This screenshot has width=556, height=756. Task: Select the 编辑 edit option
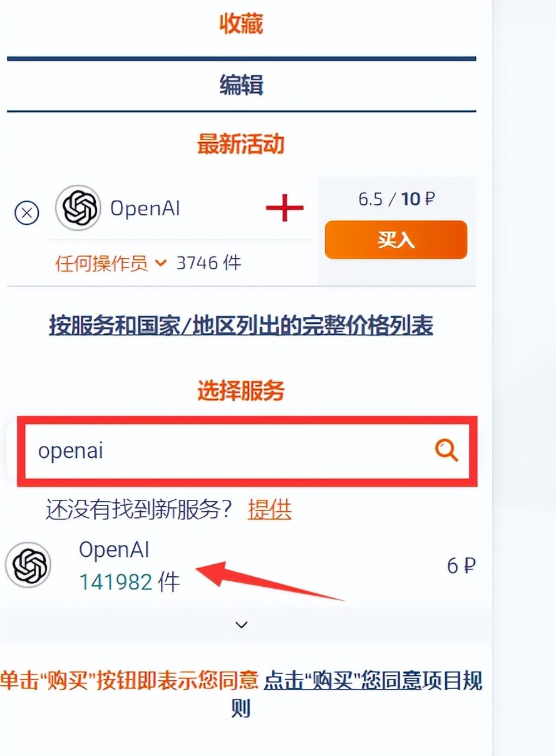pyautogui.click(x=241, y=85)
